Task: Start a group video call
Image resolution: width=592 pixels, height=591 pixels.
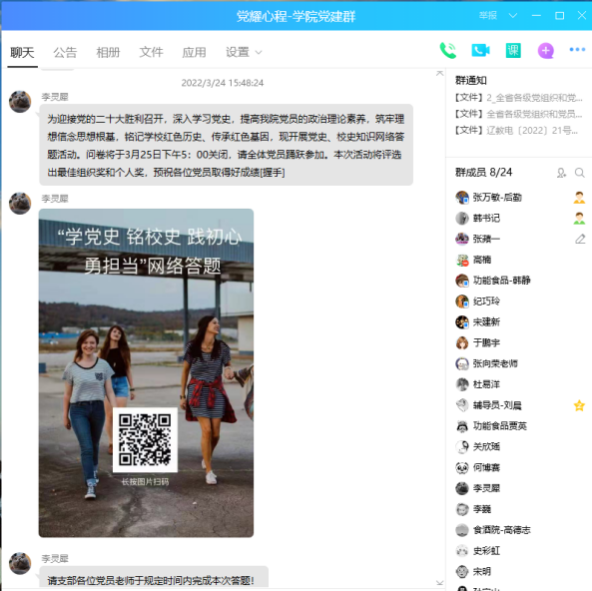Action: 481,50
